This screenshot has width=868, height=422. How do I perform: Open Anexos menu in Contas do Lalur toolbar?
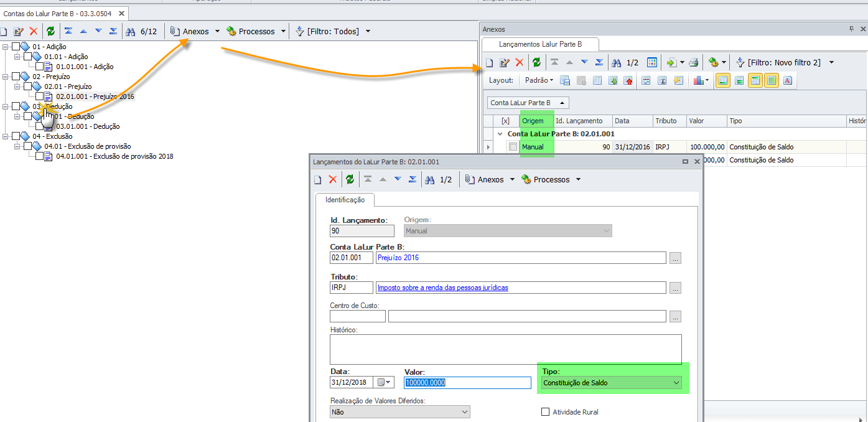[195, 31]
